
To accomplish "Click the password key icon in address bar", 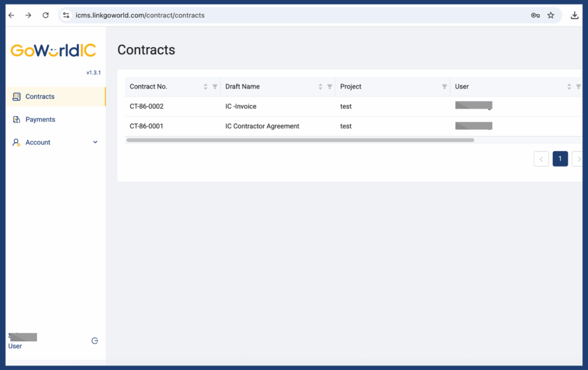I will coord(535,16).
